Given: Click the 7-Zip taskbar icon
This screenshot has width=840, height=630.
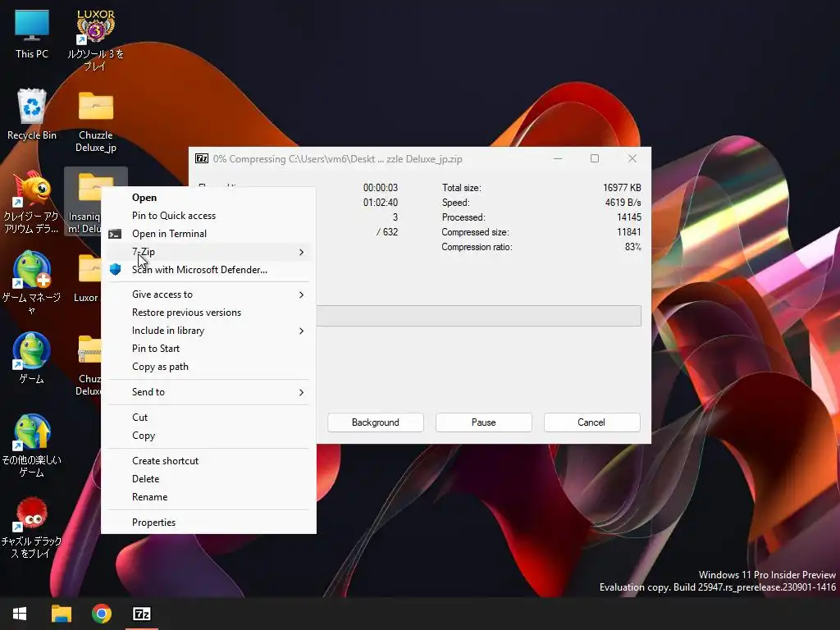Looking at the screenshot, I should click(141, 614).
